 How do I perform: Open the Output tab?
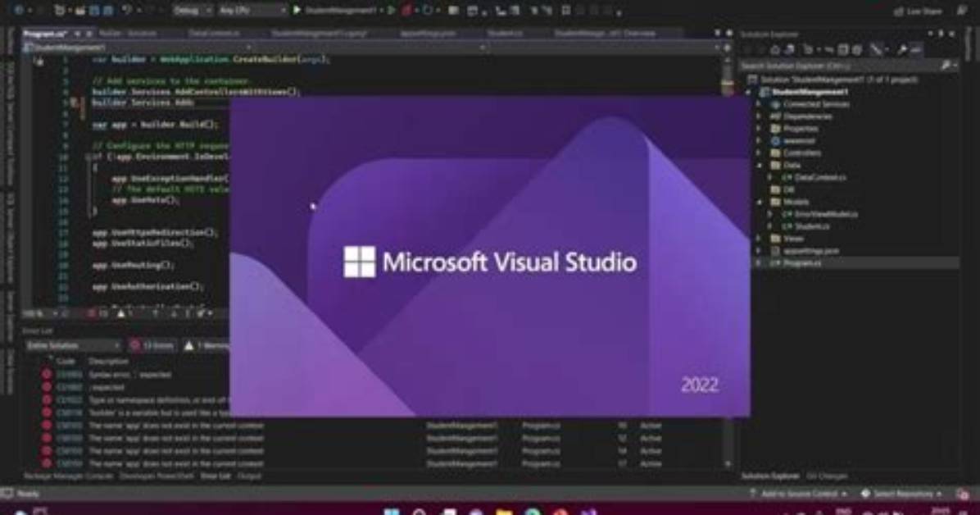[249, 476]
